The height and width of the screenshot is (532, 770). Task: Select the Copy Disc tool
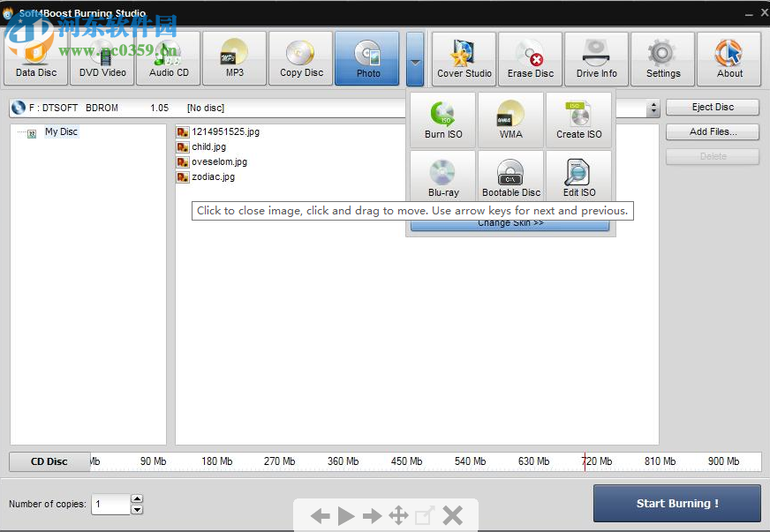coord(301,58)
